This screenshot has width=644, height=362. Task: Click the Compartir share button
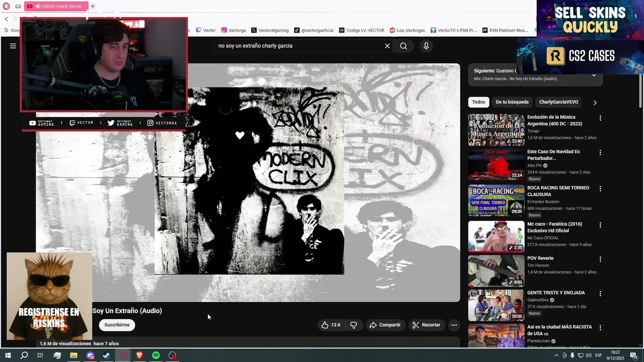point(385,325)
